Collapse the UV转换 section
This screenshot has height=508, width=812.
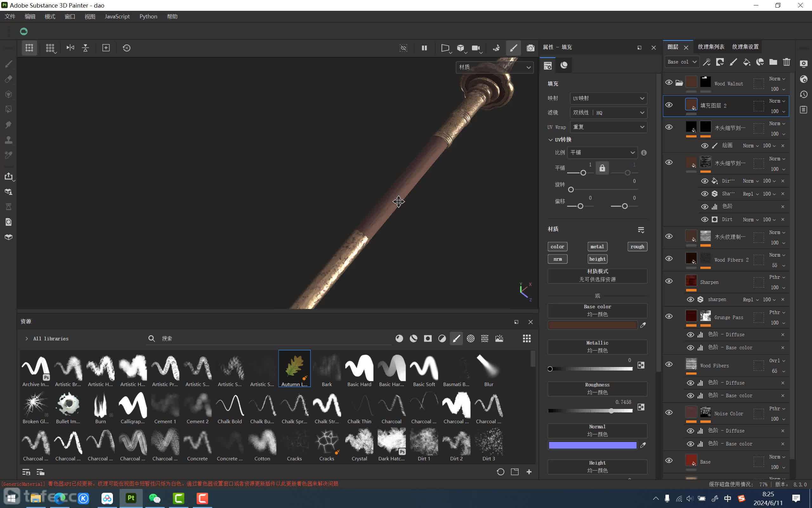pyautogui.click(x=550, y=140)
